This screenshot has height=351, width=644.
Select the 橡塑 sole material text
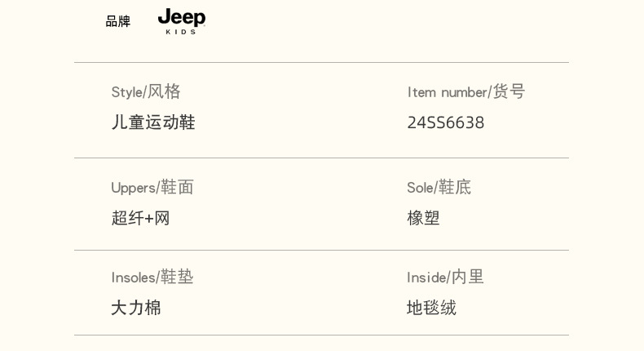tap(423, 218)
